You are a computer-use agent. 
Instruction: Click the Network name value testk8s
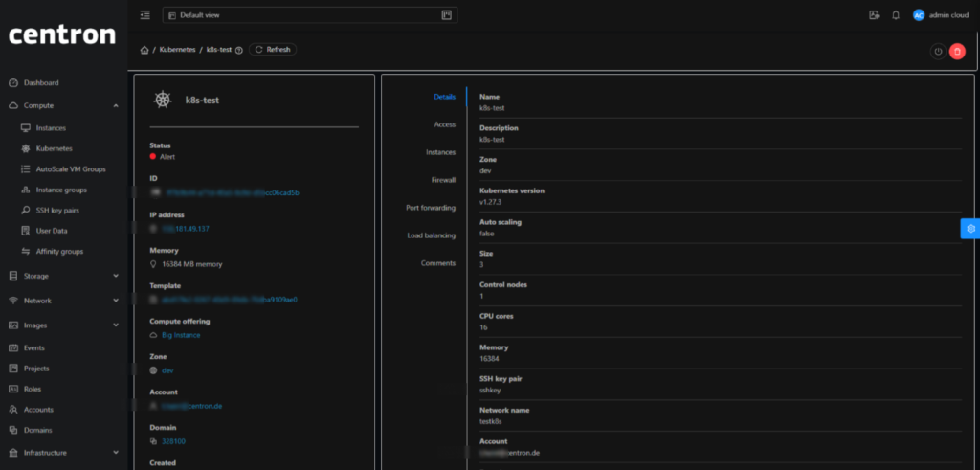click(491, 421)
